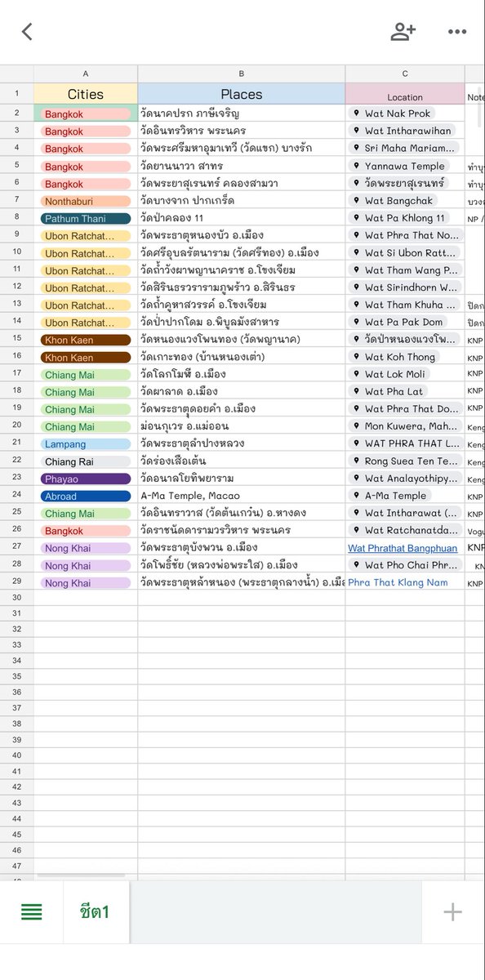
Task: Open the Chiang Rai city dropdown chip
Action: point(86,462)
